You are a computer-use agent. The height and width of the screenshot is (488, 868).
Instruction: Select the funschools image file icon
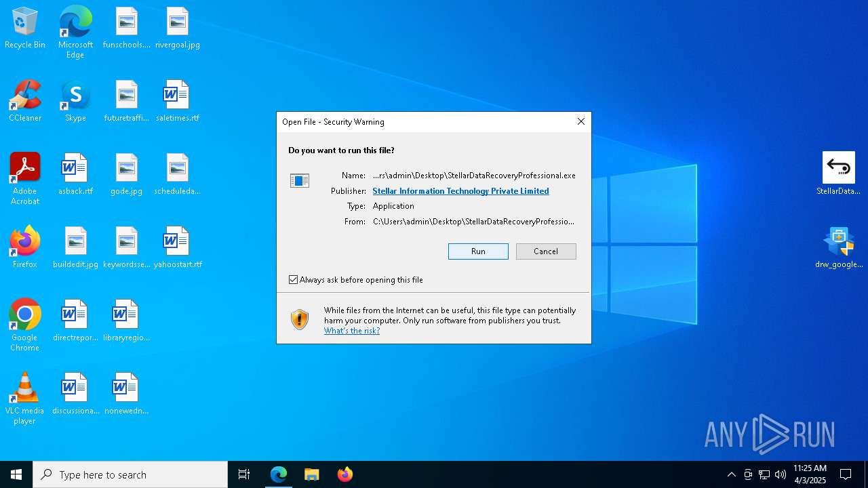click(x=126, y=28)
